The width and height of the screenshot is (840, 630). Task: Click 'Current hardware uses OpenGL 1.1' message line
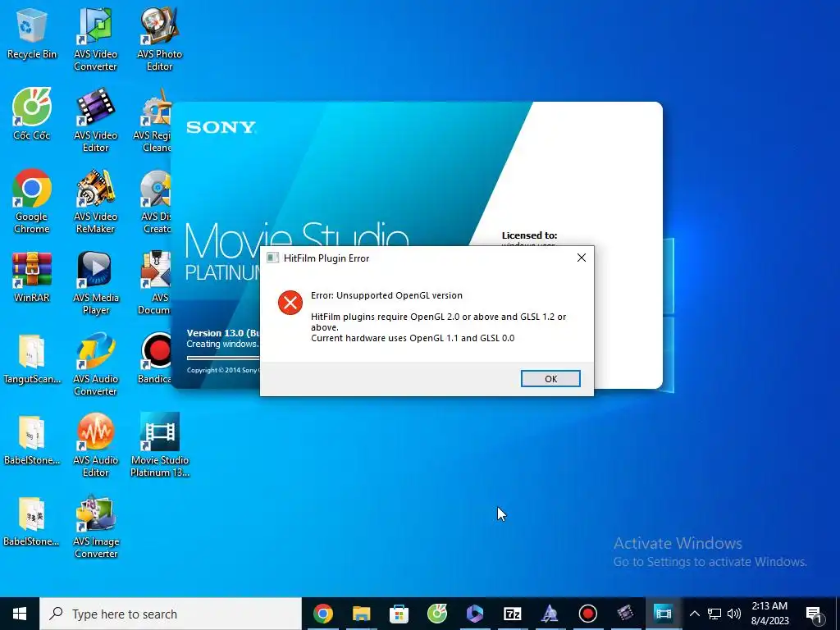[x=413, y=338]
